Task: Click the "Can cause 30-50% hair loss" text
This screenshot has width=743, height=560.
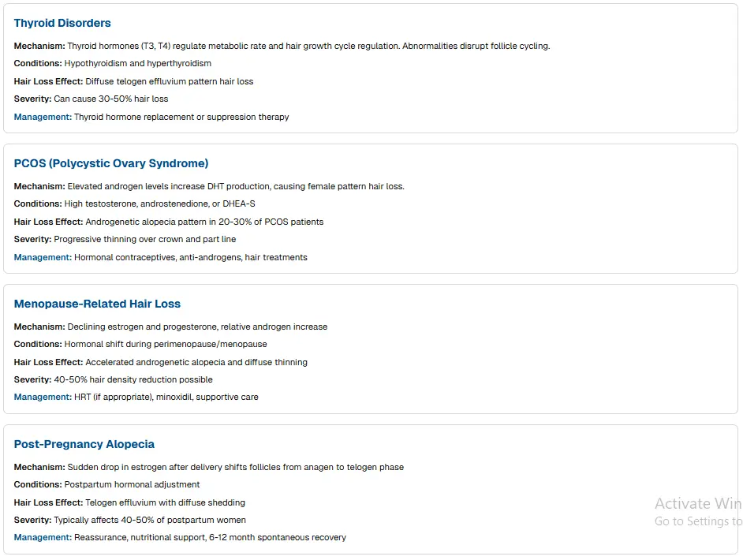Action: [111, 99]
